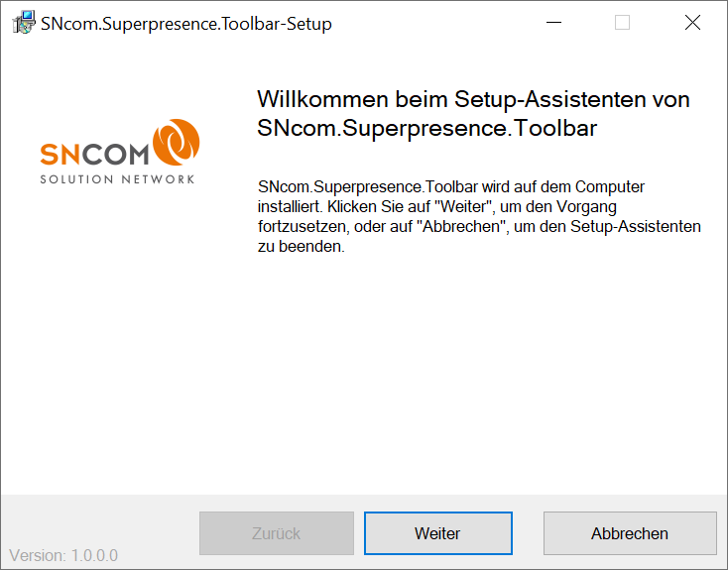Screen dimensions: 728x570
Task: Click the quoted word "Weiter" in the description
Action: tap(463, 206)
